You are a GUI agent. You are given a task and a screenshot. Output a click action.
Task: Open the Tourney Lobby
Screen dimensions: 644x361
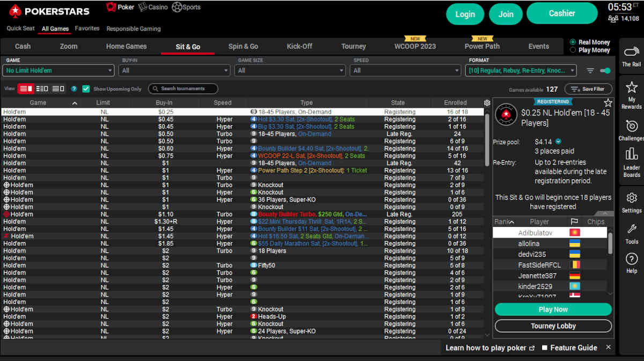tap(553, 326)
